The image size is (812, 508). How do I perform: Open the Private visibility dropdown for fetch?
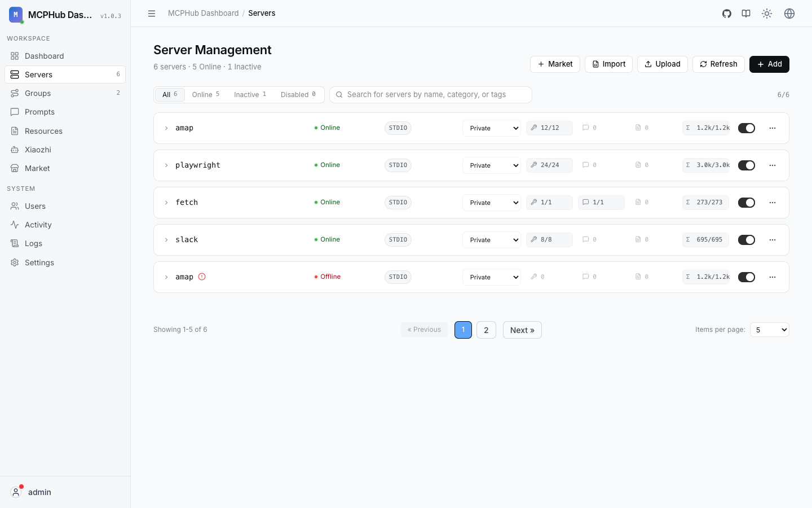pyautogui.click(x=492, y=203)
